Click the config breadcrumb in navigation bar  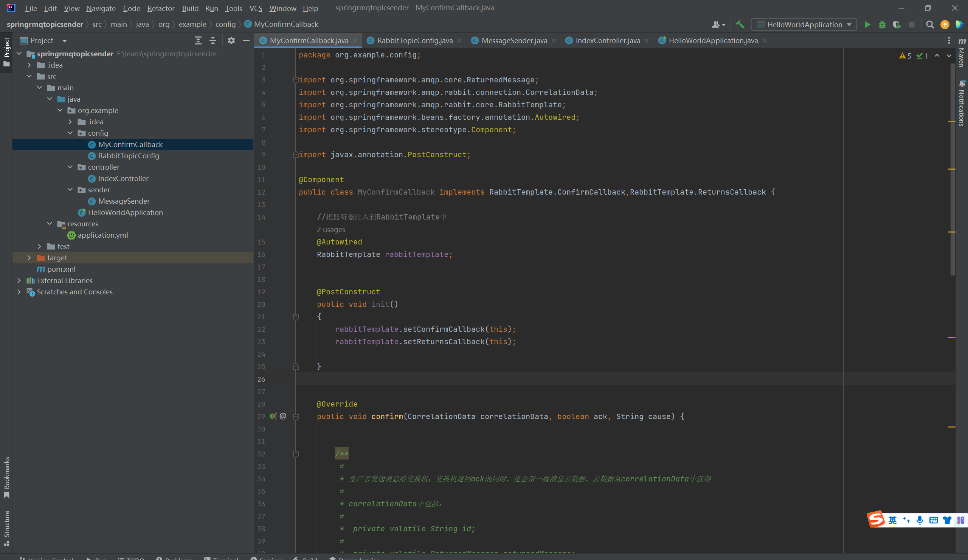tap(225, 25)
